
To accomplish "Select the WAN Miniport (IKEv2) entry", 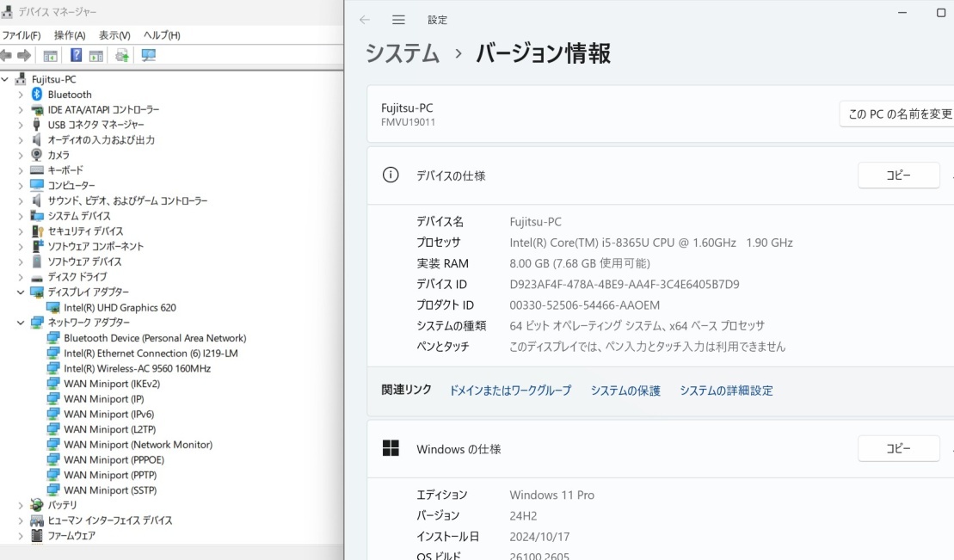I will click(x=112, y=384).
